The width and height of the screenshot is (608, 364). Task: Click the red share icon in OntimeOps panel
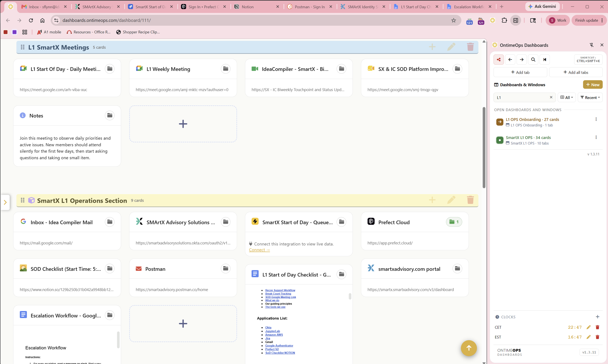coord(499,60)
